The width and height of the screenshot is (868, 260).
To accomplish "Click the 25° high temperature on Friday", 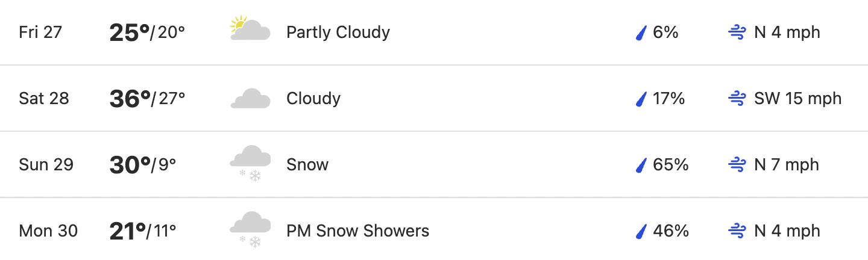I will (x=130, y=32).
